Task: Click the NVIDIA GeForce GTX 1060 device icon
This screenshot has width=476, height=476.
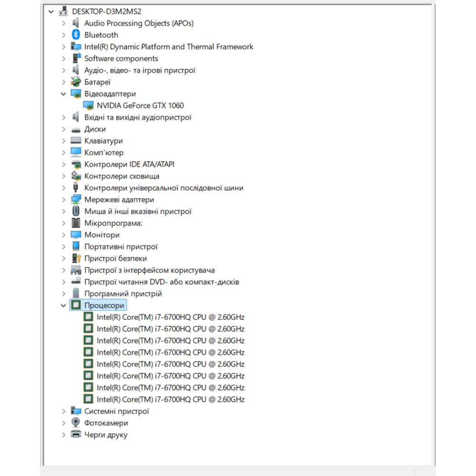Action: [x=88, y=106]
